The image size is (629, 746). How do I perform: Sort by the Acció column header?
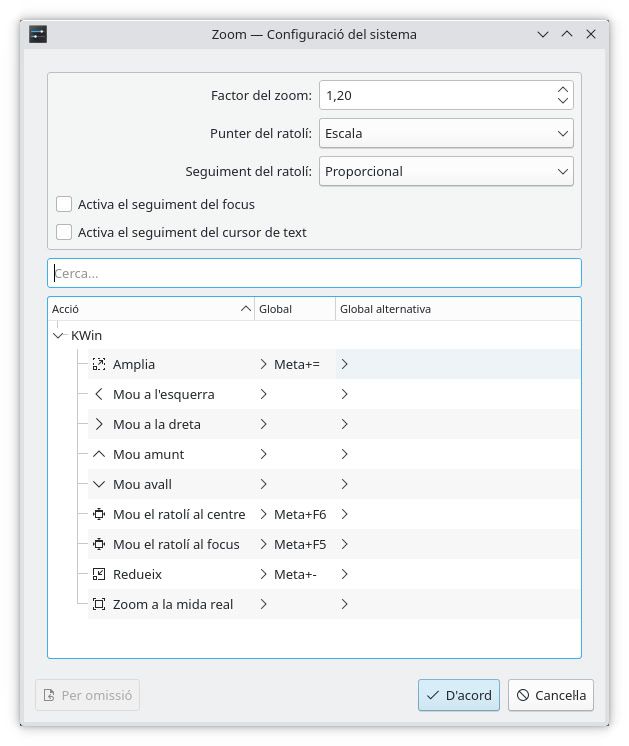(x=150, y=309)
